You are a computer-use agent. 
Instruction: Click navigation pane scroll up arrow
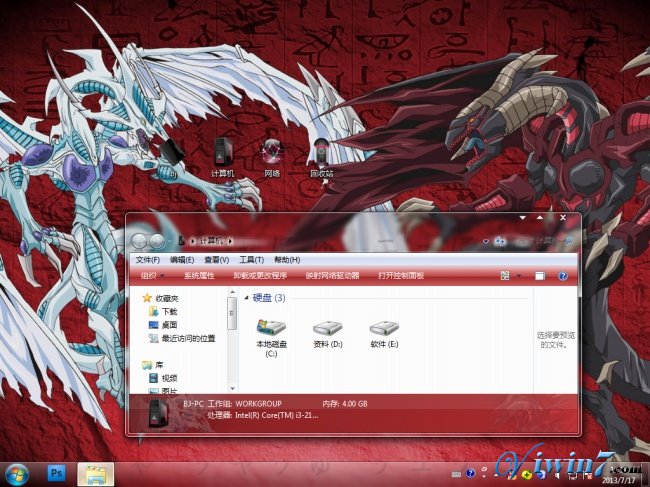(233, 293)
